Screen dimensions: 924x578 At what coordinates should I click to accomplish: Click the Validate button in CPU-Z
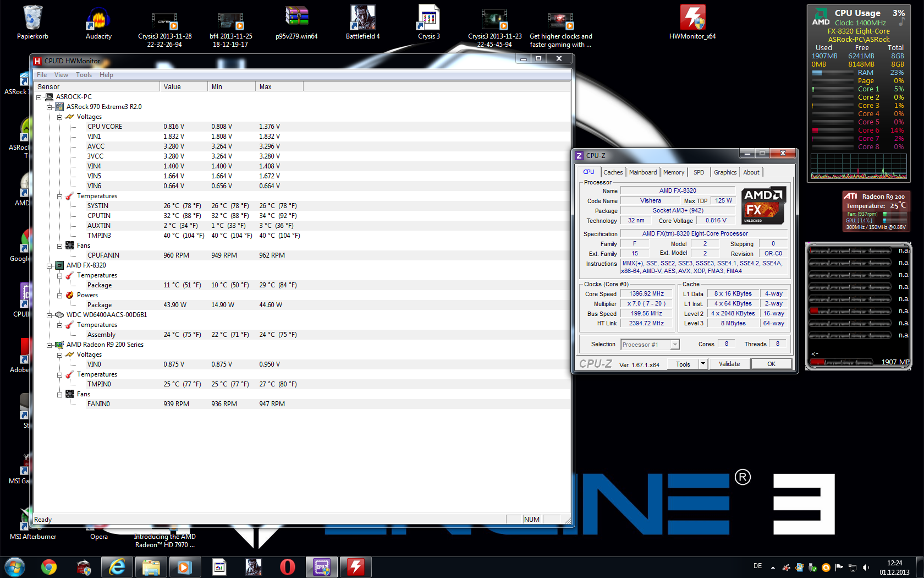tap(729, 364)
